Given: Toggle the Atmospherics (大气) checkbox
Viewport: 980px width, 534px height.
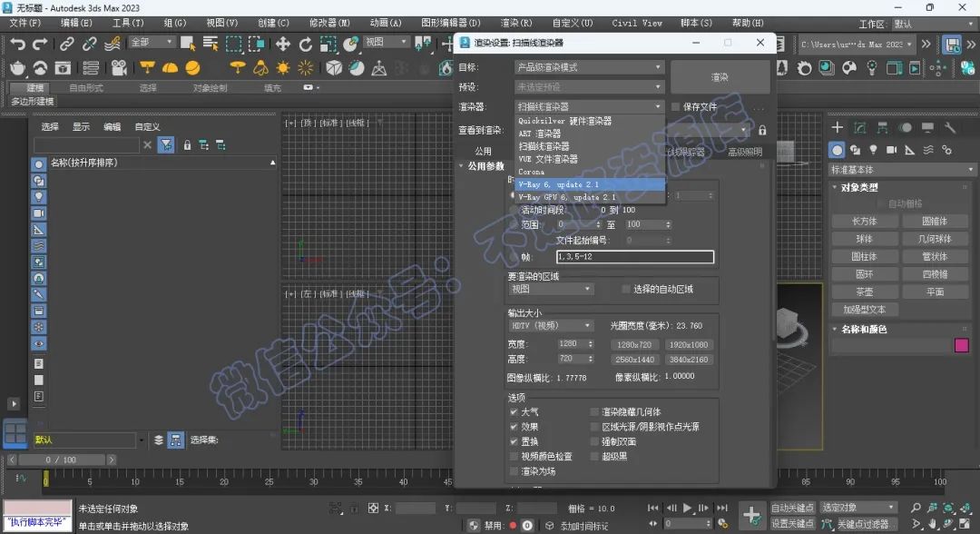Looking at the screenshot, I should (514, 412).
